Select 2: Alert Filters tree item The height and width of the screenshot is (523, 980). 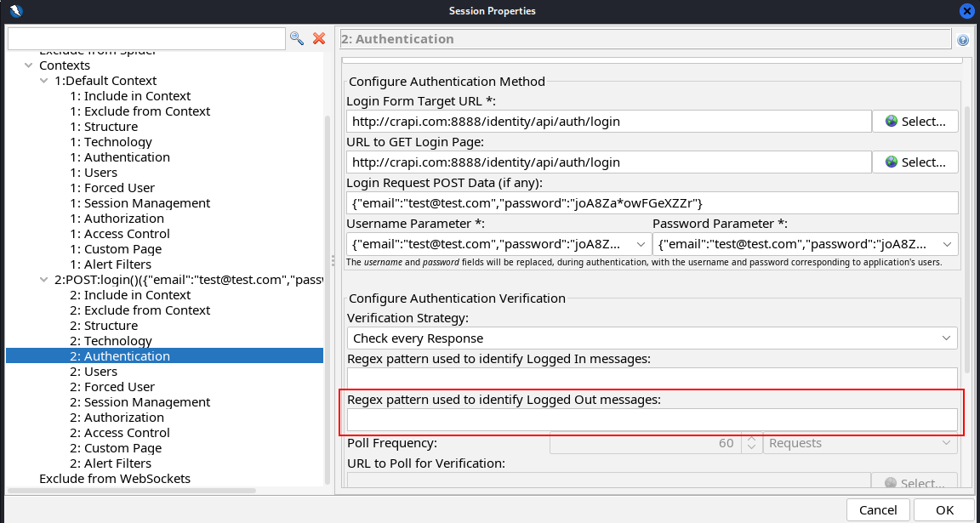click(111, 463)
